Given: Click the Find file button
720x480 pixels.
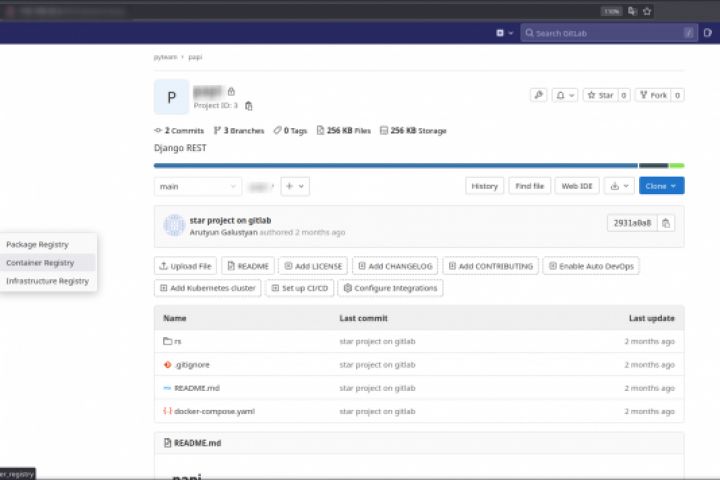Looking at the screenshot, I should 529,186.
